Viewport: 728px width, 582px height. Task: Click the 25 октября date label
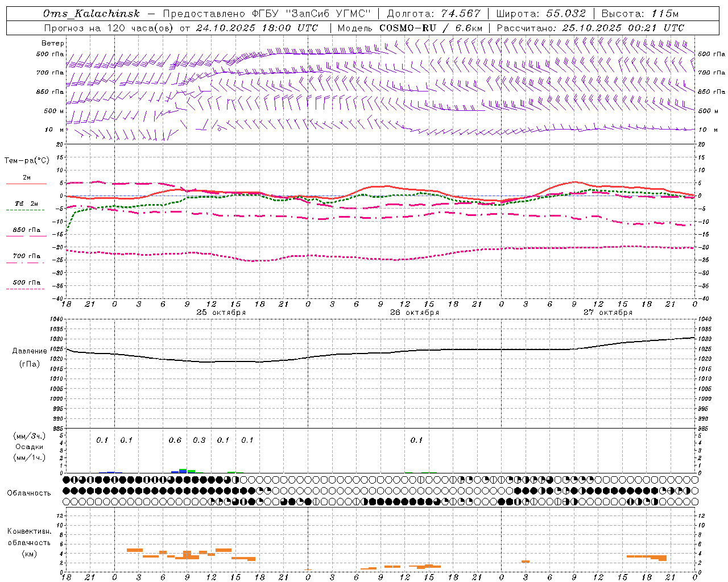(x=221, y=313)
